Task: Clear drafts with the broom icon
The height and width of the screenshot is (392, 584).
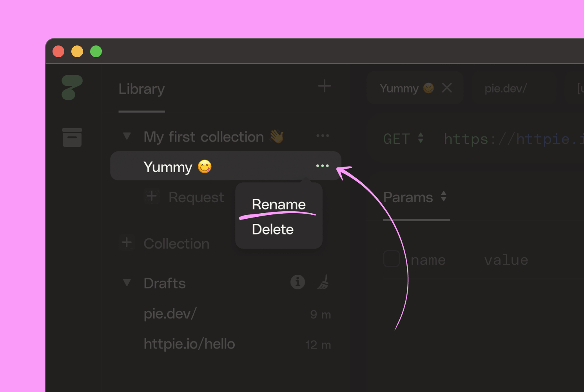Action: pos(323,282)
